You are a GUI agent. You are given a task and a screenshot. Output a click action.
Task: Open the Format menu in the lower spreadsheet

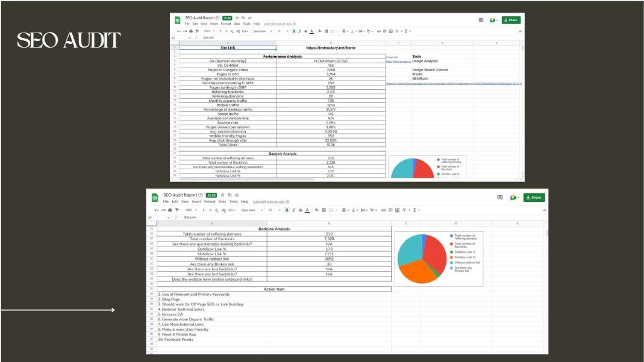[x=210, y=202]
